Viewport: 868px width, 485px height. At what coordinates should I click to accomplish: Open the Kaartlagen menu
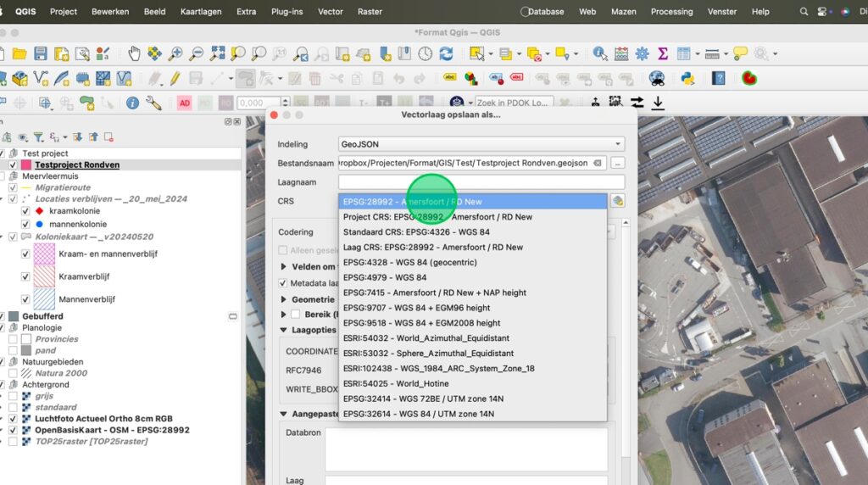pyautogui.click(x=203, y=12)
